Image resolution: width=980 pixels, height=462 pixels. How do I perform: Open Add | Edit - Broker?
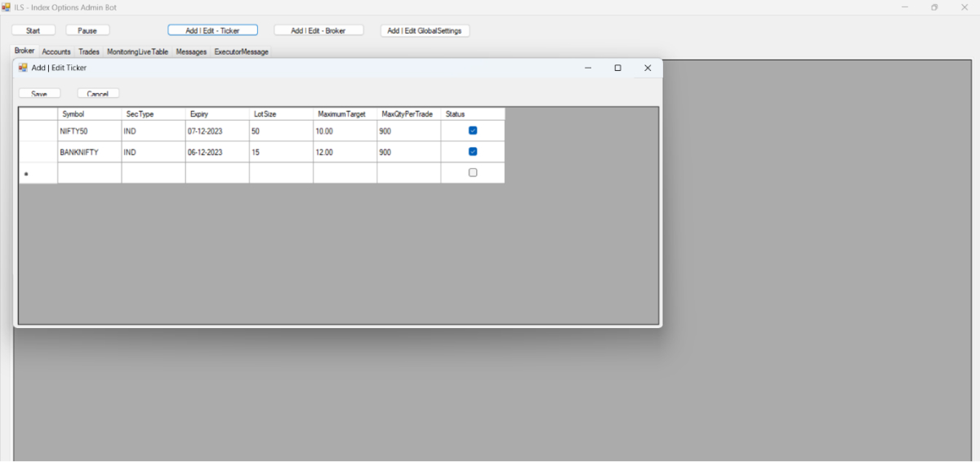318,30
